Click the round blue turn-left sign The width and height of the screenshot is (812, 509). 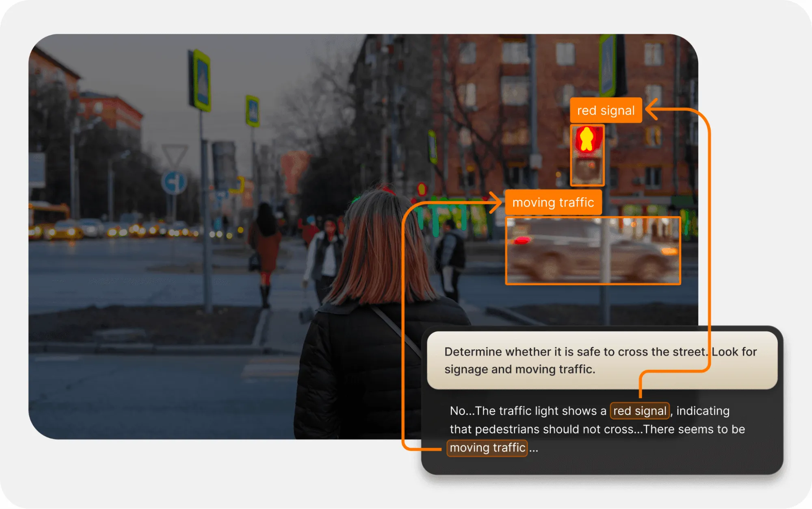(174, 182)
